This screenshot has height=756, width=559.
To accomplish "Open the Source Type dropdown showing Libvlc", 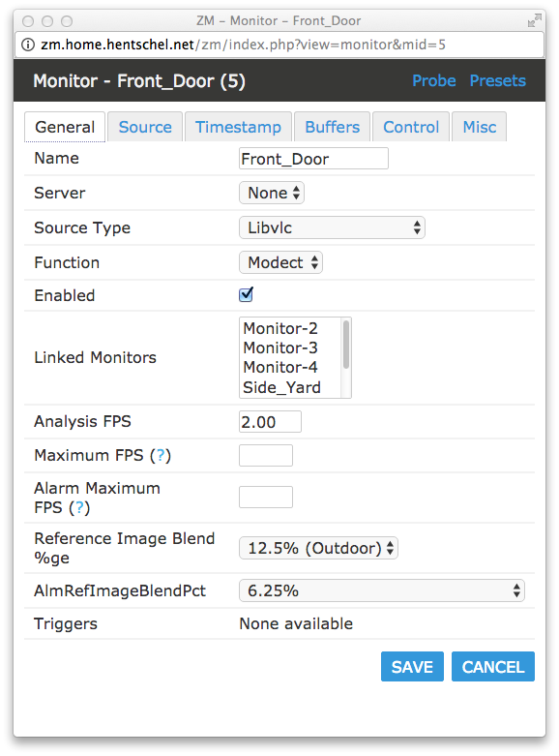I will tap(332, 227).
